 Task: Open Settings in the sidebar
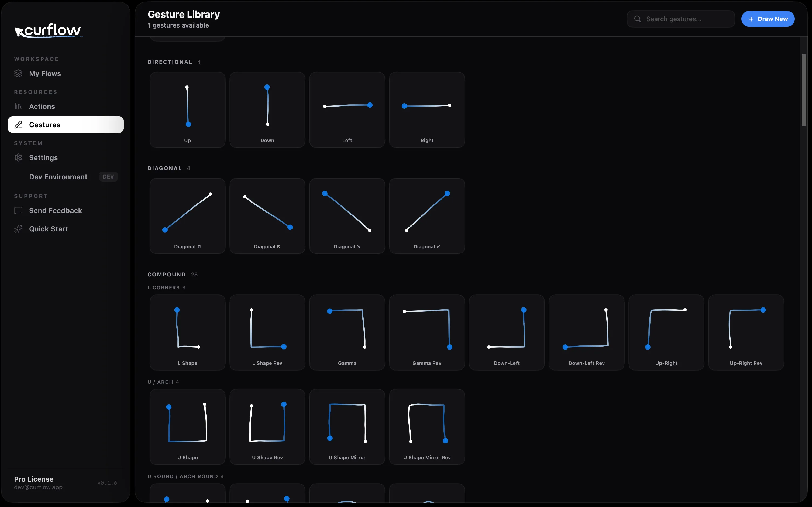pos(66,157)
